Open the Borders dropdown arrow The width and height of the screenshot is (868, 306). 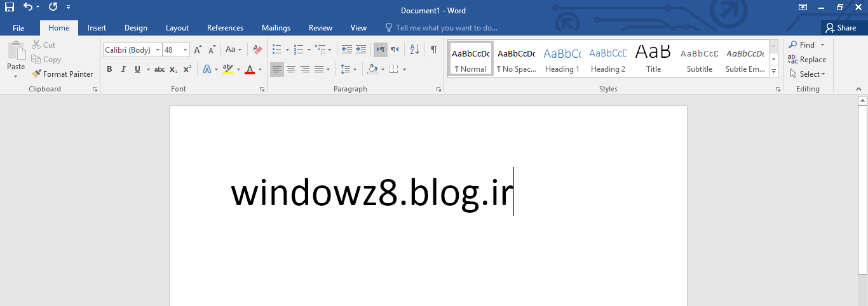tap(404, 69)
